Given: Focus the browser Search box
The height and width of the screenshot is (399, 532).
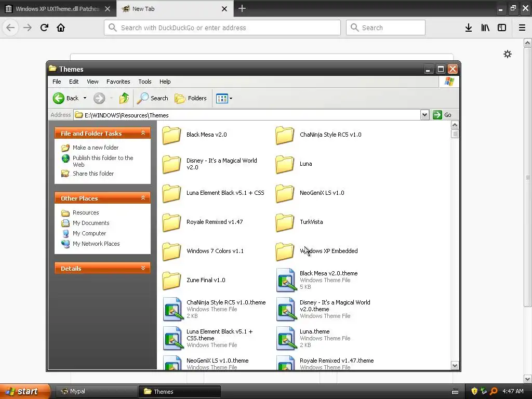Looking at the screenshot, I should pos(385,28).
